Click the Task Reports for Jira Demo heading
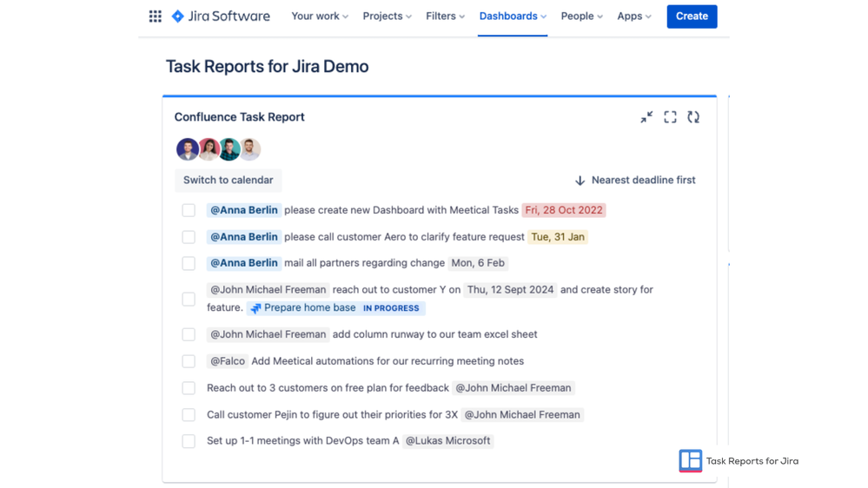The height and width of the screenshot is (488, 868). point(268,66)
